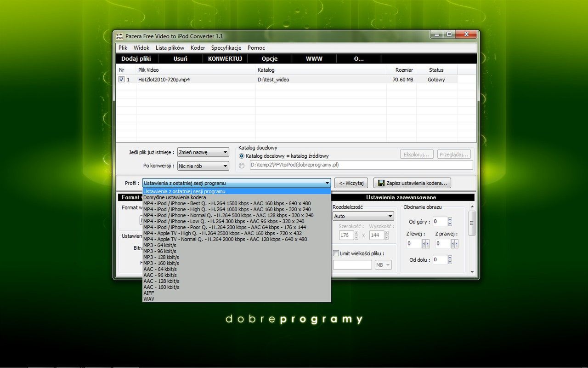Click the Pazera app icon in title bar
The width and height of the screenshot is (588, 368).
pyautogui.click(x=119, y=36)
